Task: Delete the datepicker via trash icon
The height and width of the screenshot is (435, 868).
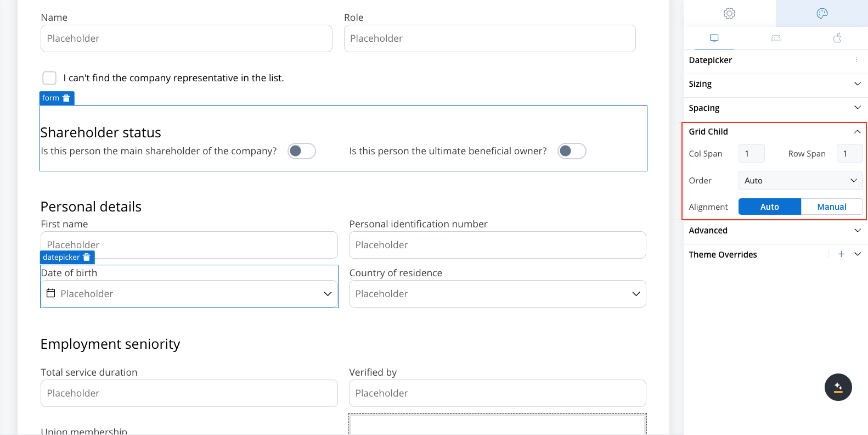Action: [86, 257]
